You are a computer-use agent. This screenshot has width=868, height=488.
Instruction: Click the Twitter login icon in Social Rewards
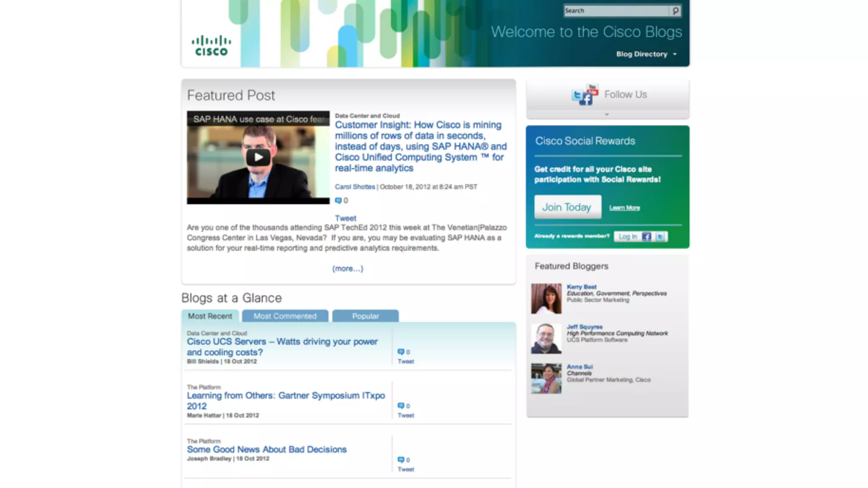[660, 237]
